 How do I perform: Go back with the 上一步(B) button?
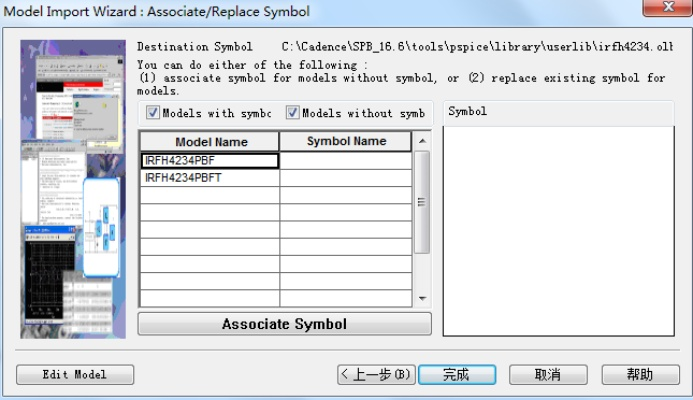tap(375, 375)
